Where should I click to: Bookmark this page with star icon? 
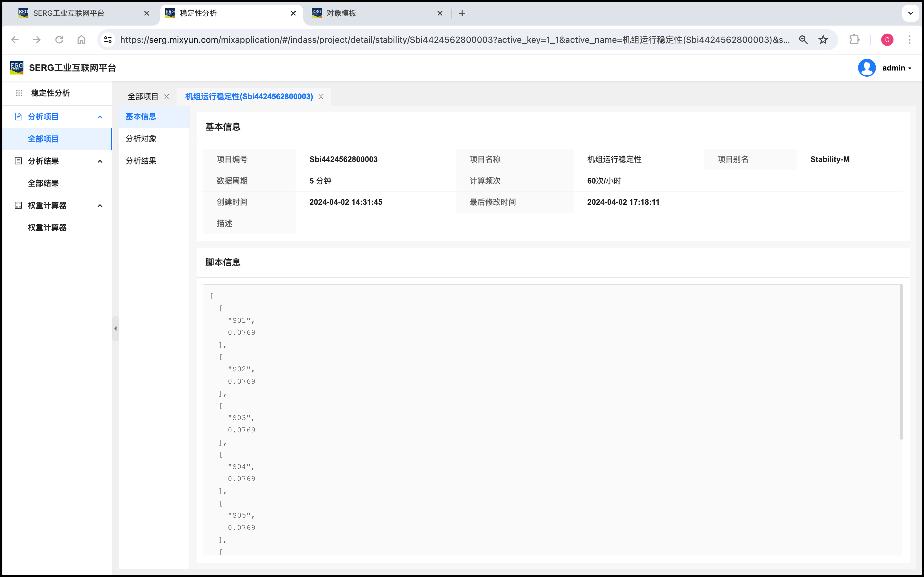[823, 40]
